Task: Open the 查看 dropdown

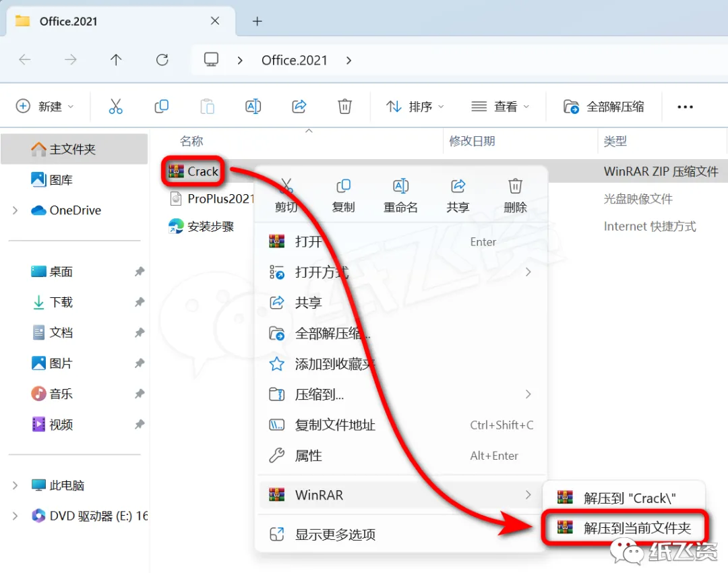Action: tap(500, 107)
